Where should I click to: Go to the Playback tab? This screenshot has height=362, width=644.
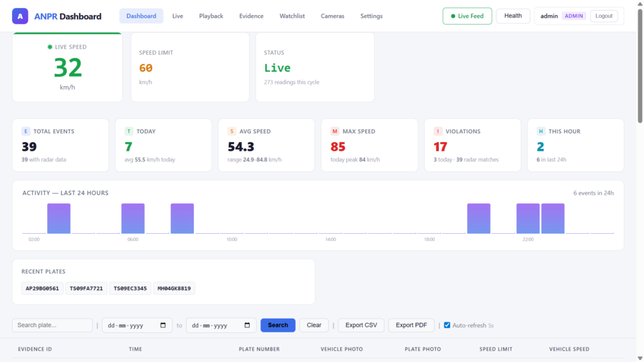click(x=211, y=16)
